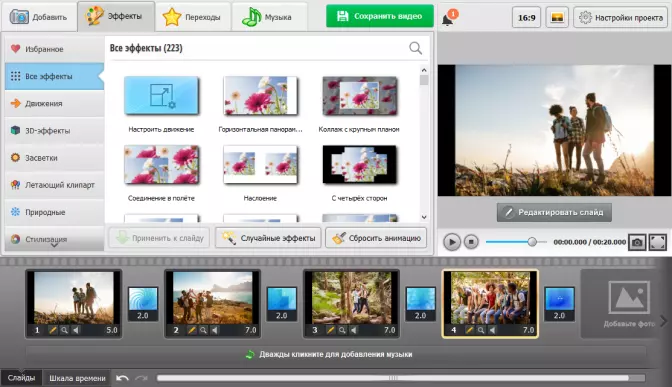Click the speaker icon on slide 3
This screenshot has height=387, width=672.
[x=353, y=330]
